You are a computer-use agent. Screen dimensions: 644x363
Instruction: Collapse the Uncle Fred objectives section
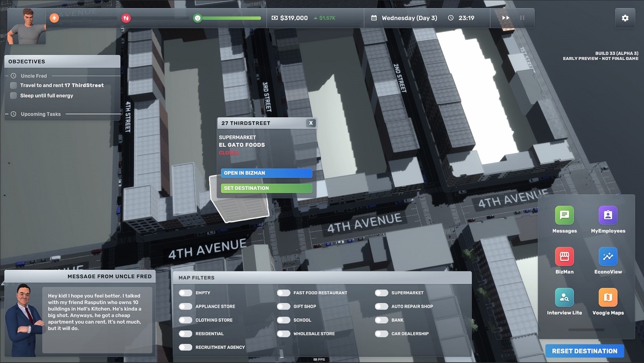(x=13, y=76)
